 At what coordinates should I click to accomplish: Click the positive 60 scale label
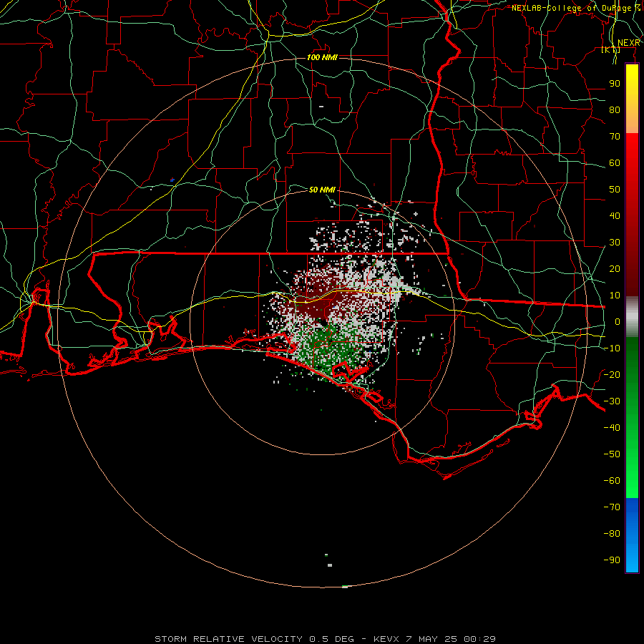[x=615, y=163]
